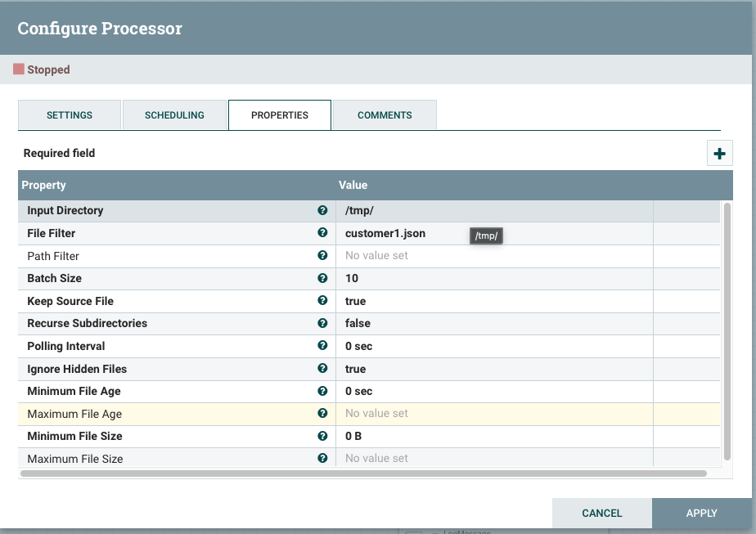Screen dimensions: 756x534
Task: Open help for Keep Source File property
Action: (322, 301)
